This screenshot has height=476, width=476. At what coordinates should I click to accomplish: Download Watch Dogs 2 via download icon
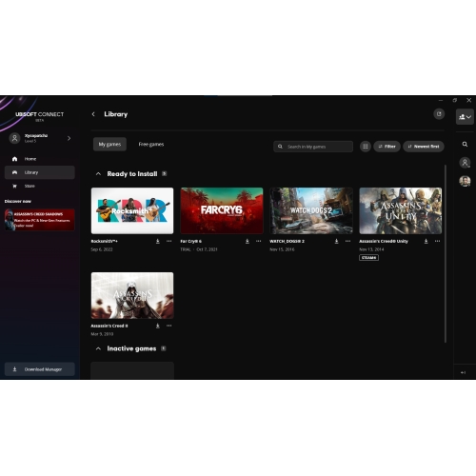click(x=336, y=242)
